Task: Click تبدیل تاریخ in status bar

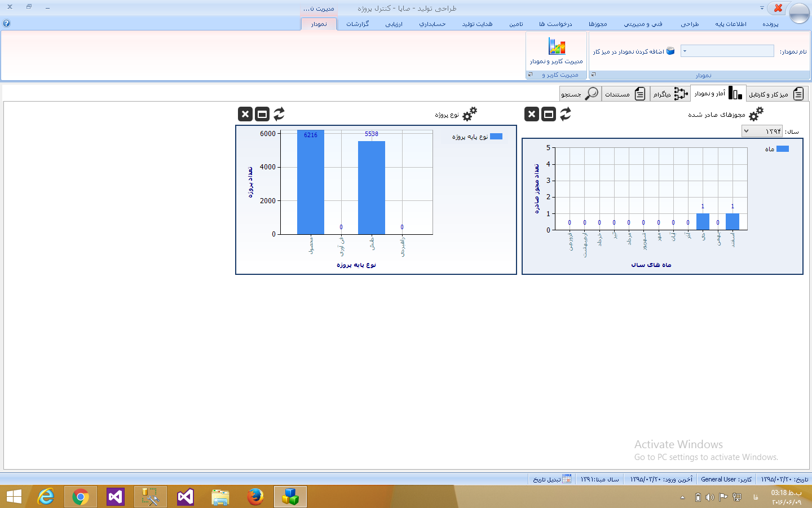Action: [552, 479]
